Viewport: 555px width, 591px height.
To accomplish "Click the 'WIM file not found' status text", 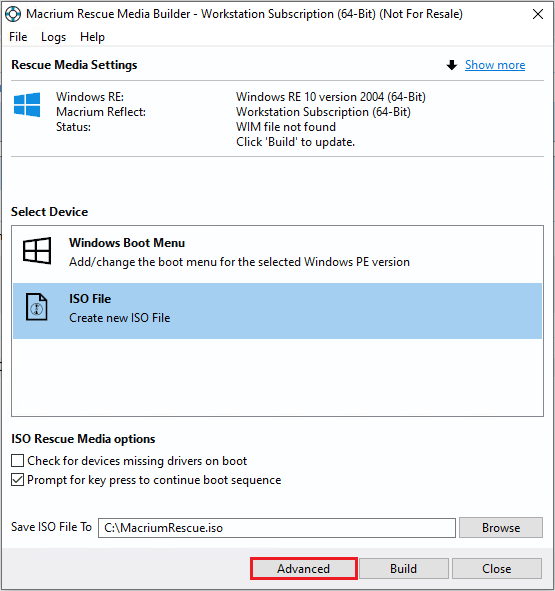I will tap(286, 127).
